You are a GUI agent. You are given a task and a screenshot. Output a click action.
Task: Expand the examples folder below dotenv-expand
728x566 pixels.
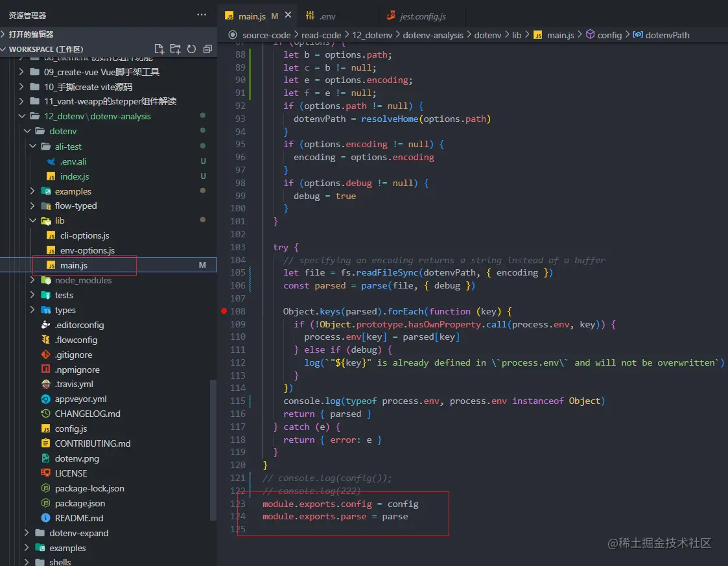pyautogui.click(x=27, y=548)
